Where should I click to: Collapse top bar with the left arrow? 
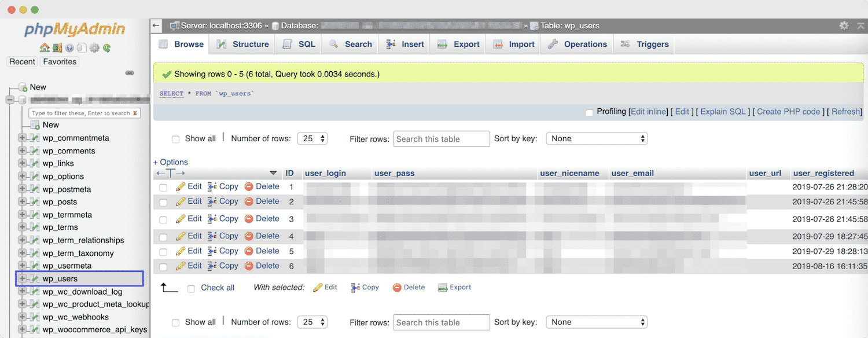point(156,25)
